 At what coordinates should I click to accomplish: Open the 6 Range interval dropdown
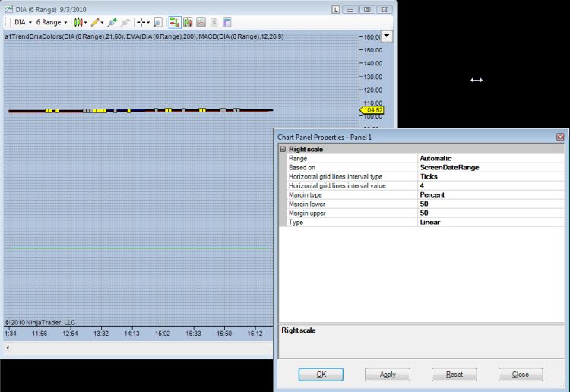coord(51,22)
